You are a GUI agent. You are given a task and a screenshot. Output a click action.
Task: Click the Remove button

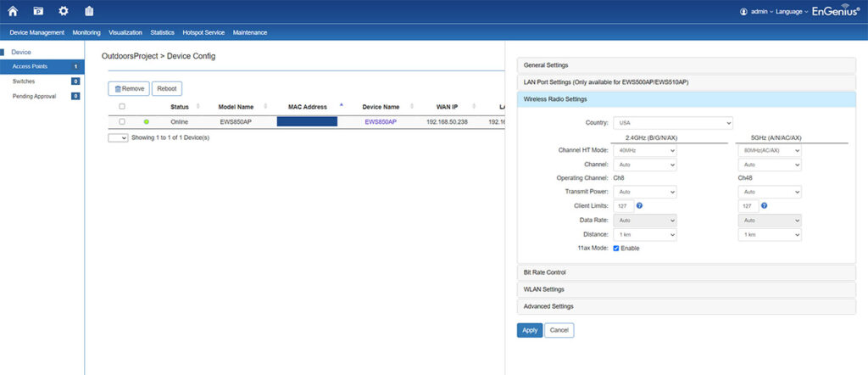tap(129, 88)
